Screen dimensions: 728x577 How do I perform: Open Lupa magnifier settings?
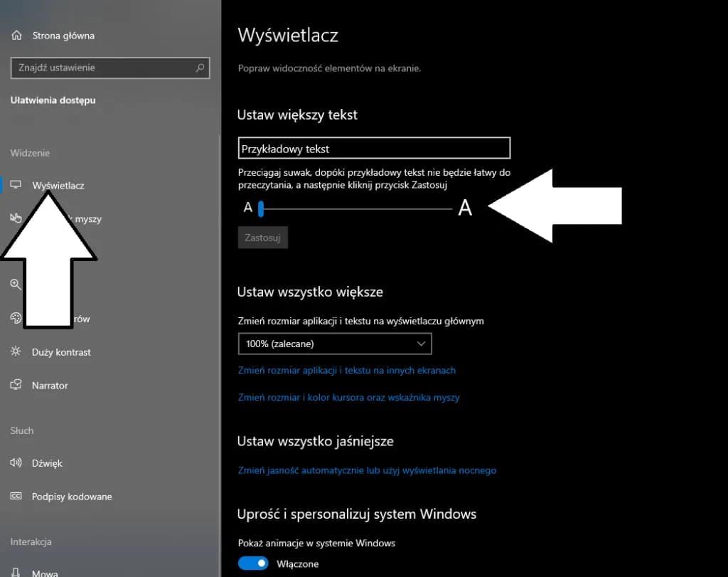[x=16, y=285]
